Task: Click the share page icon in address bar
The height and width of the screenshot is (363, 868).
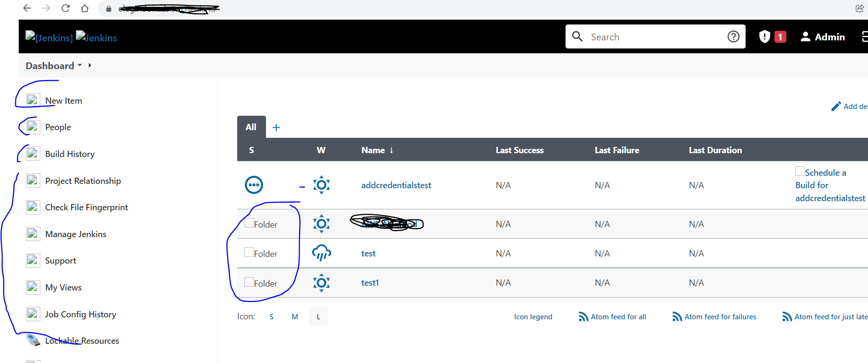Action: [859, 8]
